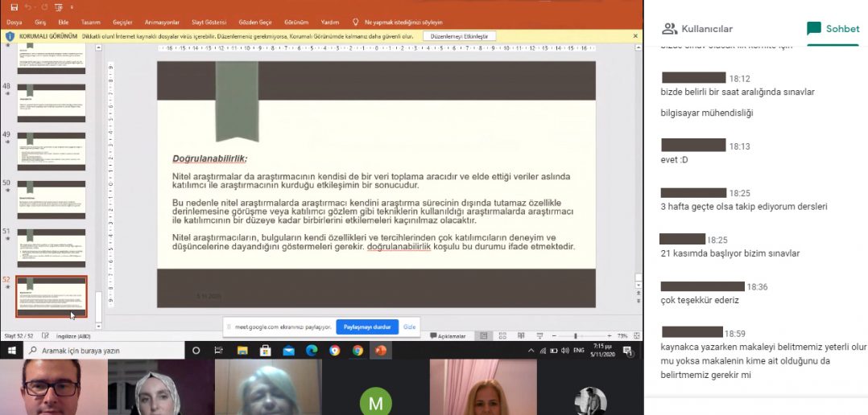The image size is (868, 415).
Task: Start Slide Show view icon in status bar
Action: pyautogui.click(x=539, y=336)
